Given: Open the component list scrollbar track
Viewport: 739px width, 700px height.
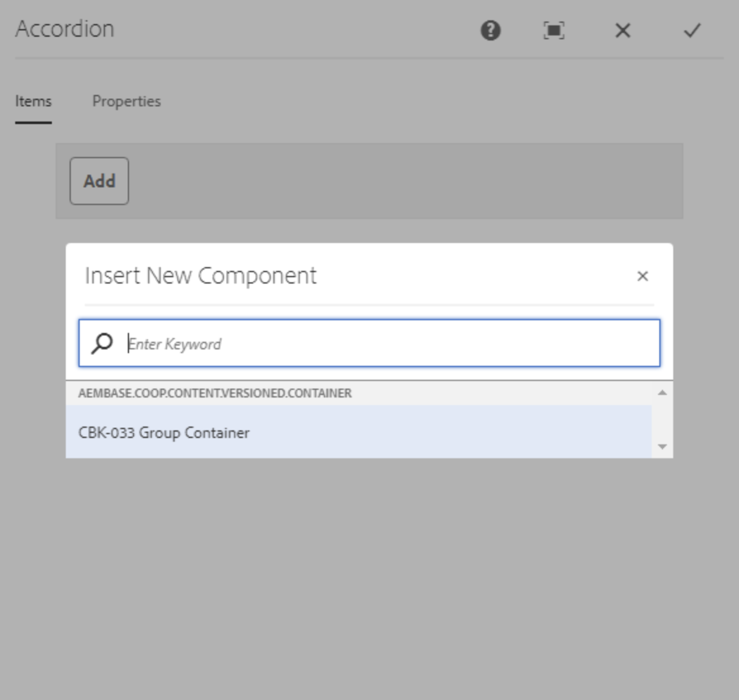Looking at the screenshot, I should [x=661, y=419].
